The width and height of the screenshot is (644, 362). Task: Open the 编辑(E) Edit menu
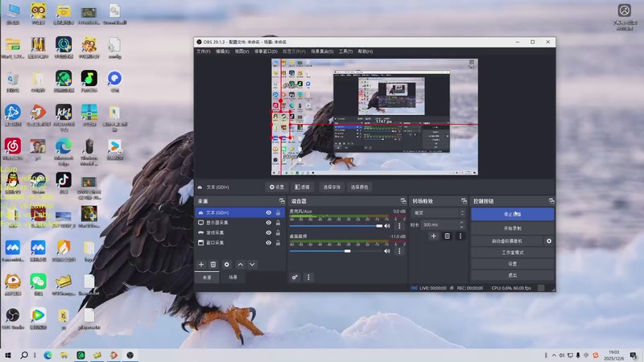point(222,51)
